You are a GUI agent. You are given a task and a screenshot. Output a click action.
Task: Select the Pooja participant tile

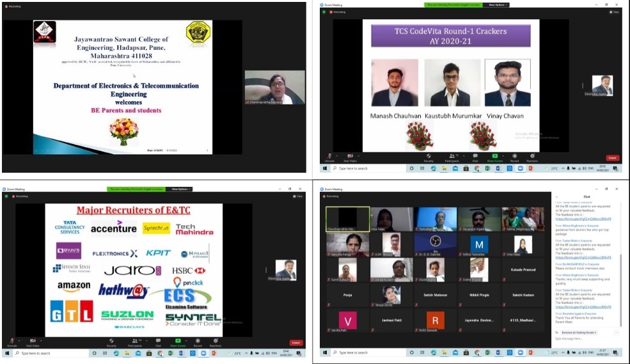click(x=347, y=295)
